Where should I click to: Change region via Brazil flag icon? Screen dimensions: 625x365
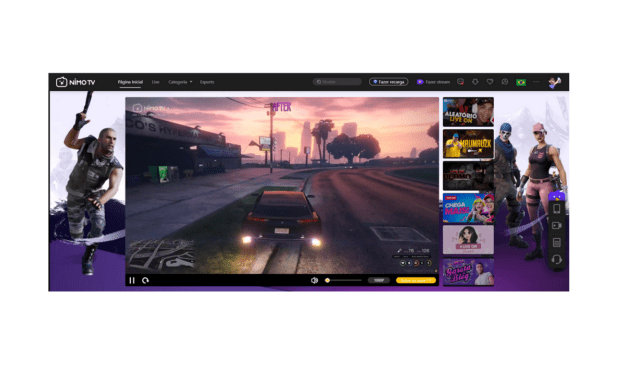[521, 82]
